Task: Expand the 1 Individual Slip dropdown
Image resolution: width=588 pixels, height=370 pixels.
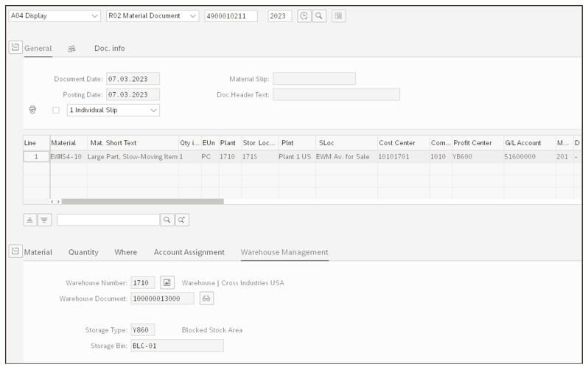Action: click(x=113, y=110)
